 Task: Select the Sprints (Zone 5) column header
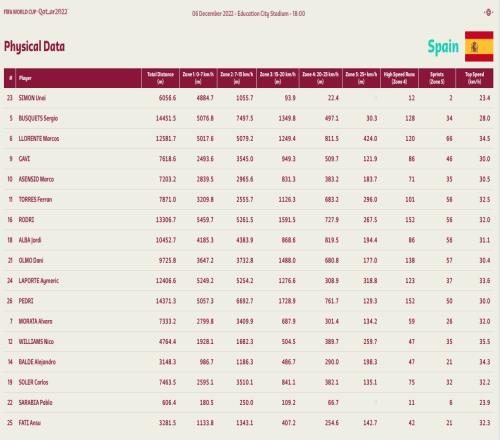(x=437, y=78)
